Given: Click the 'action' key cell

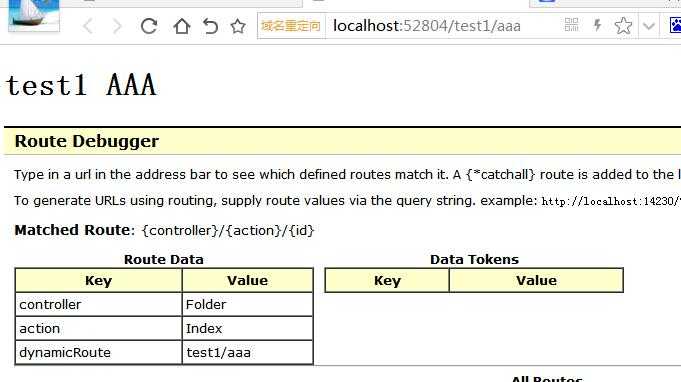Looking at the screenshot, I should click(99, 329).
